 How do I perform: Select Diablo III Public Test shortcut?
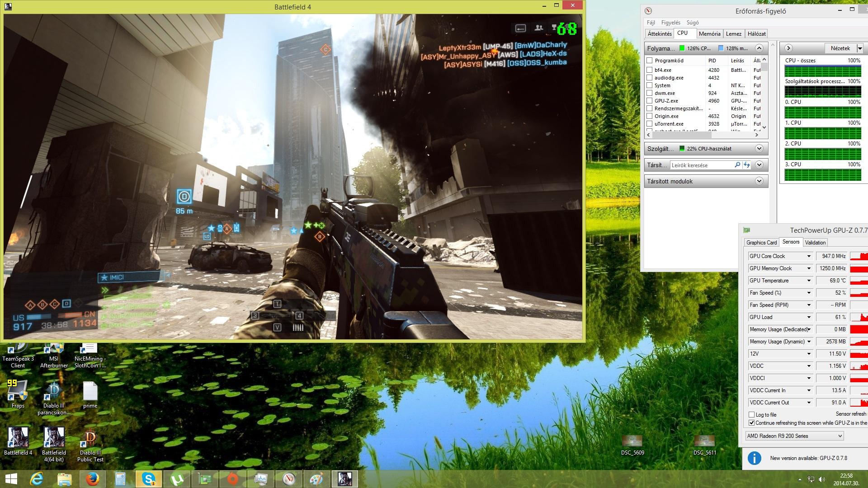pos(90,444)
